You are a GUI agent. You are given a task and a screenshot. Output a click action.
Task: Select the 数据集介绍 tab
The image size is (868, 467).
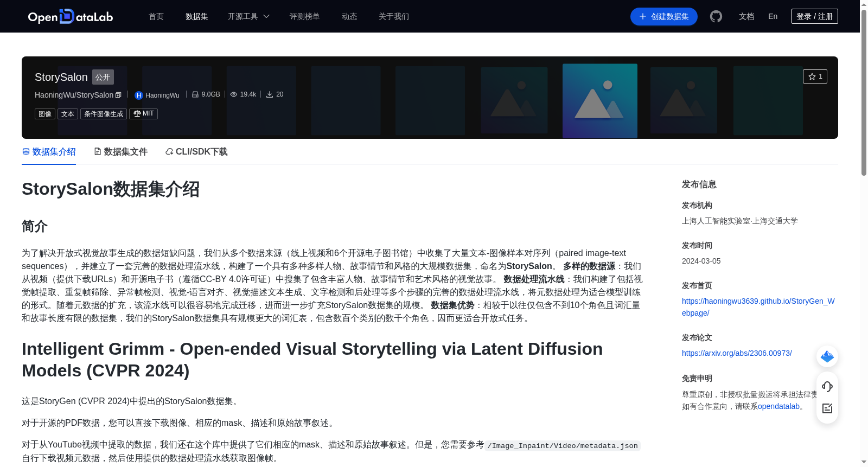(x=49, y=152)
